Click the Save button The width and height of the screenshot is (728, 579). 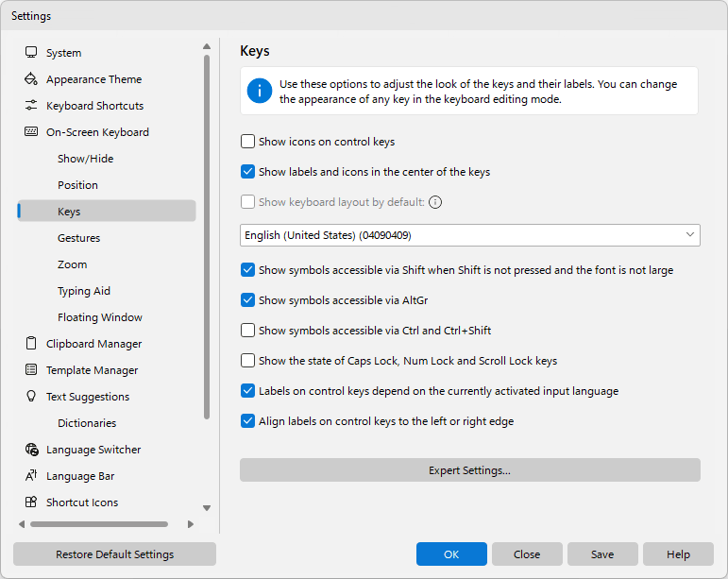(602, 553)
